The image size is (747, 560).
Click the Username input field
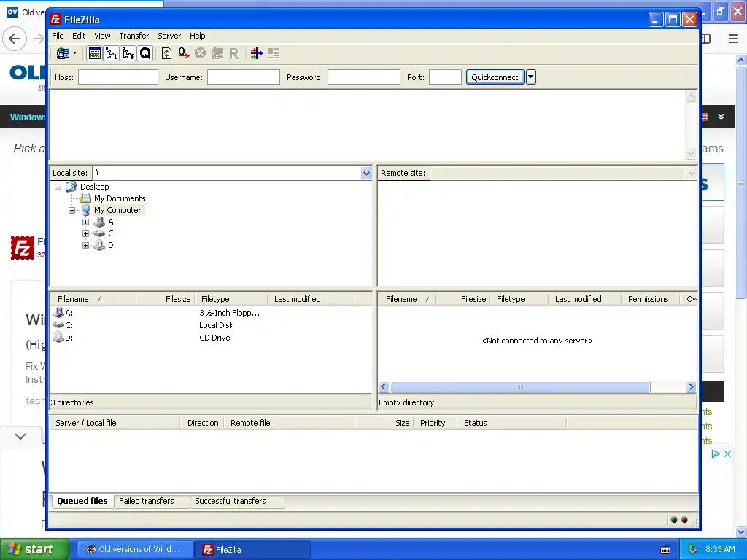(x=243, y=77)
